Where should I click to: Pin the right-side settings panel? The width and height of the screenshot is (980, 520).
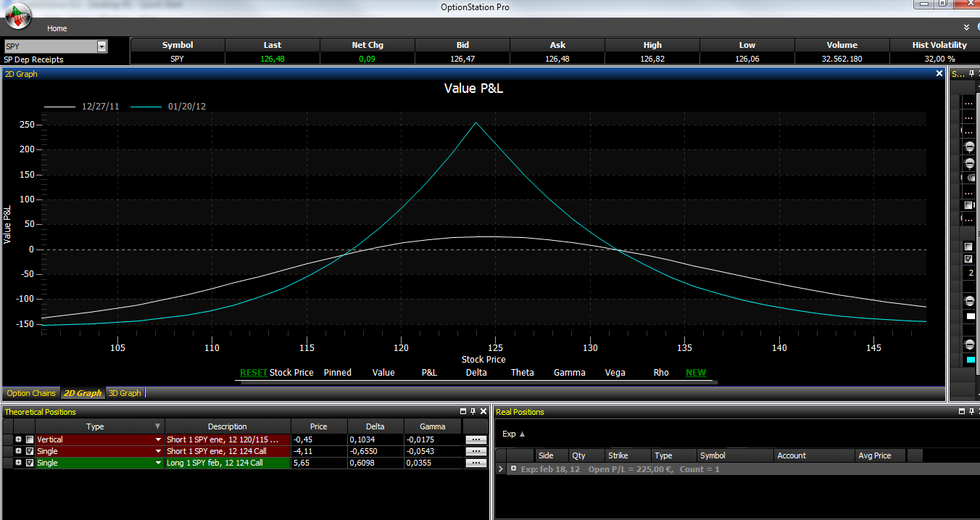click(972, 73)
